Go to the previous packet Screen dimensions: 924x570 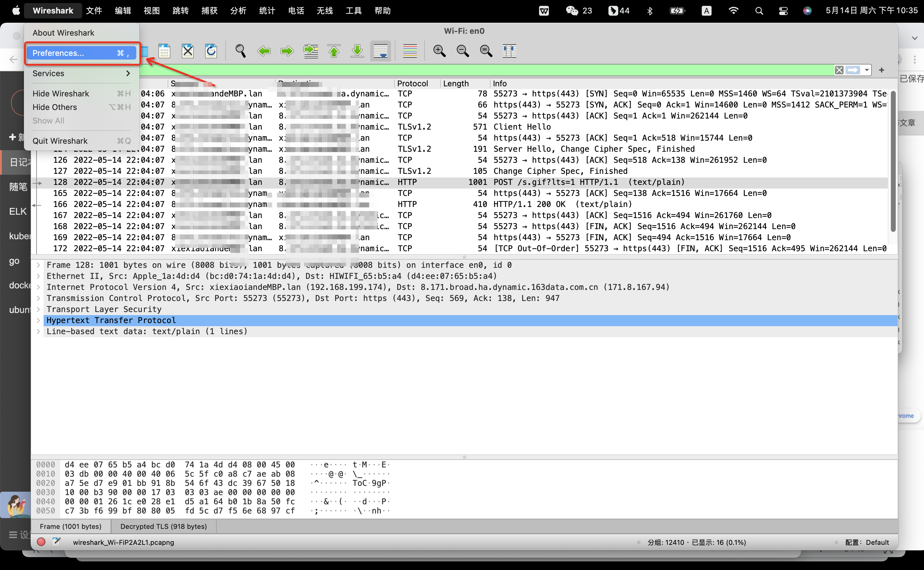click(264, 51)
